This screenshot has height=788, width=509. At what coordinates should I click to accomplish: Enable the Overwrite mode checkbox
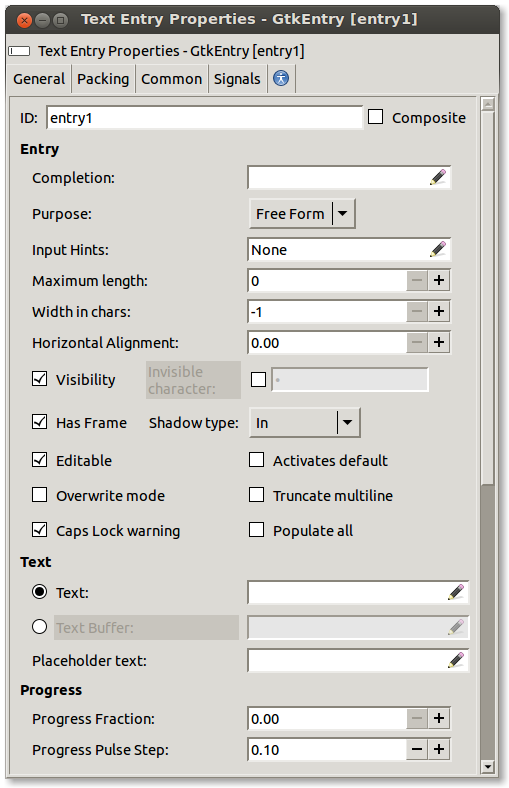click(x=40, y=495)
